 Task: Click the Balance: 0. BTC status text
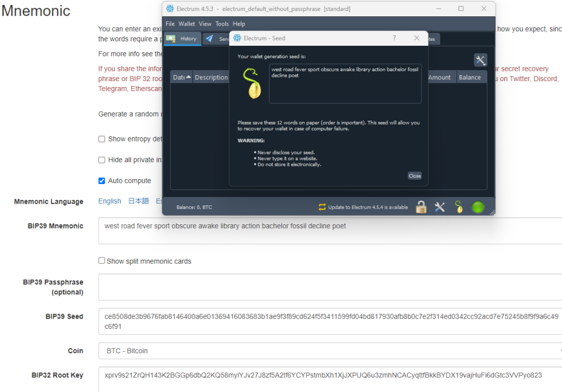[194, 207]
